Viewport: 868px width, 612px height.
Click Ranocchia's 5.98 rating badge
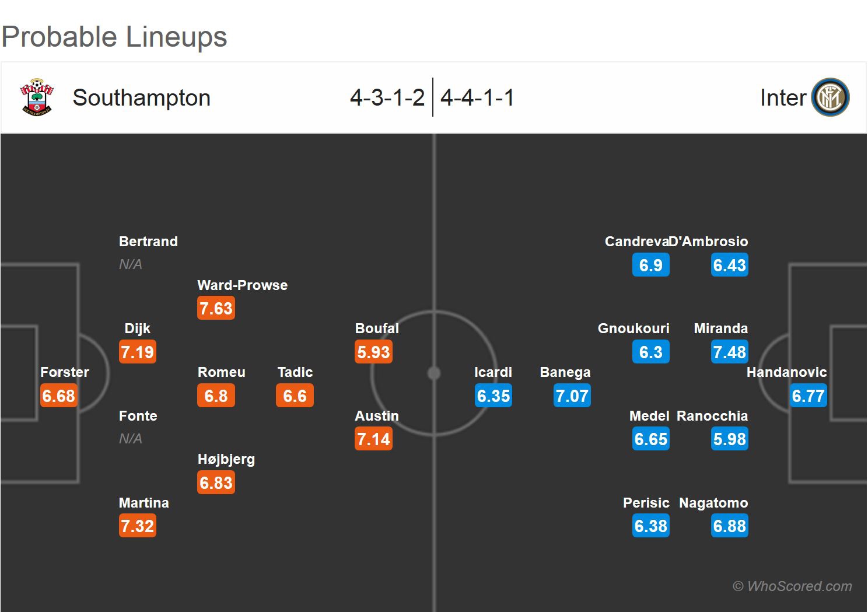pyautogui.click(x=729, y=439)
